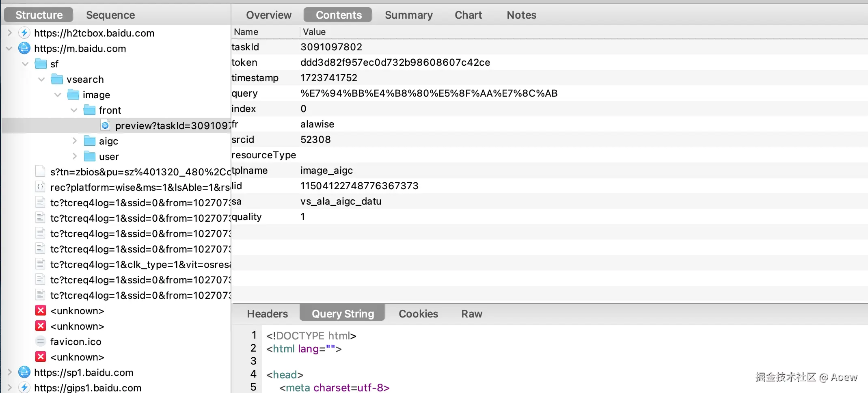Expand the sp1.baidu.com host node
868x393 pixels.
click(10, 372)
